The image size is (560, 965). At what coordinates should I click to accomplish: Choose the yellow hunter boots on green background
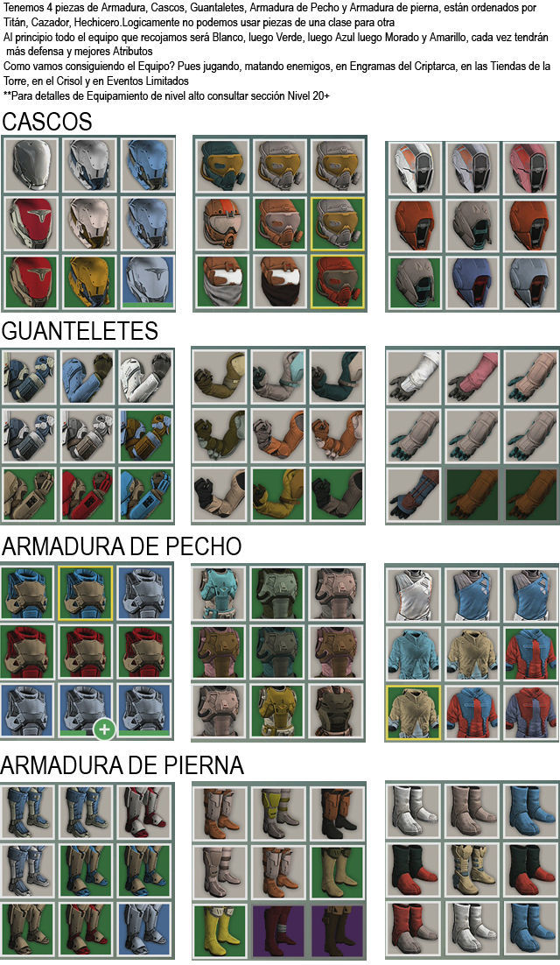(x=220, y=930)
